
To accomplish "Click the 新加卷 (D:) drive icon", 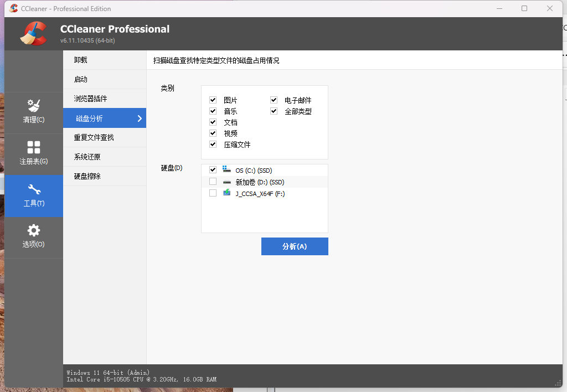I will 226,182.
